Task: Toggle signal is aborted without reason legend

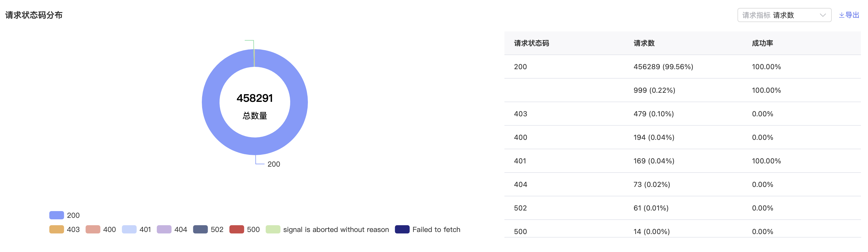Action: tap(327, 229)
